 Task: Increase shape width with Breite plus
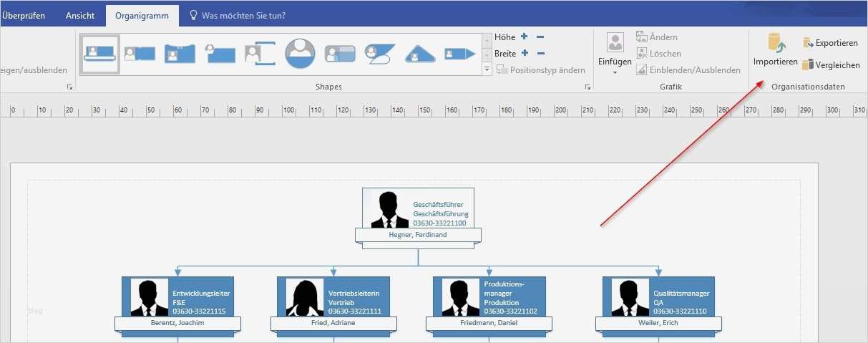(524, 53)
